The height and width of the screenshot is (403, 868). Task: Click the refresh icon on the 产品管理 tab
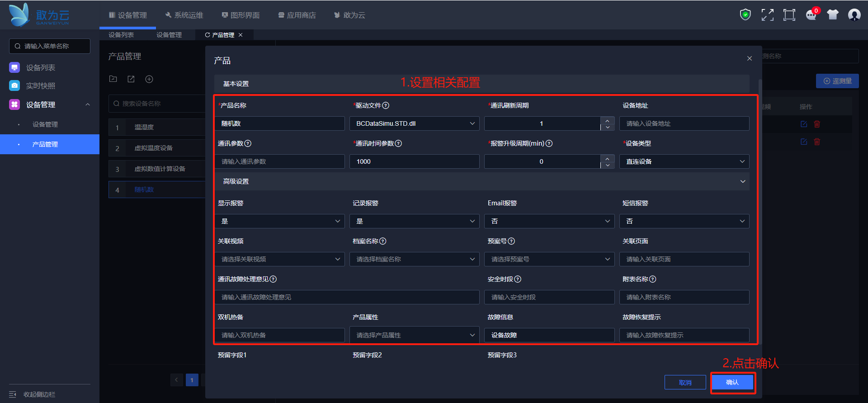(208, 35)
